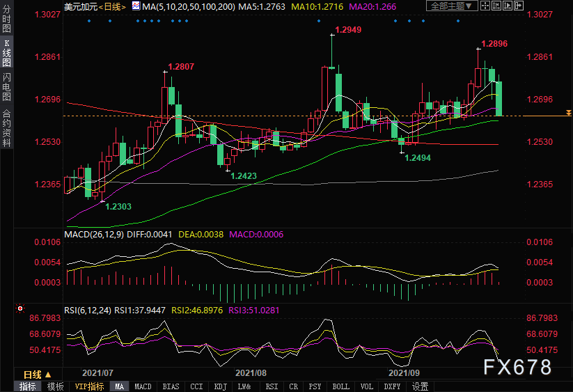The height and width of the screenshot is (392, 573).
Task: Select the 指标 bottom tab
Action: point(27,386)
